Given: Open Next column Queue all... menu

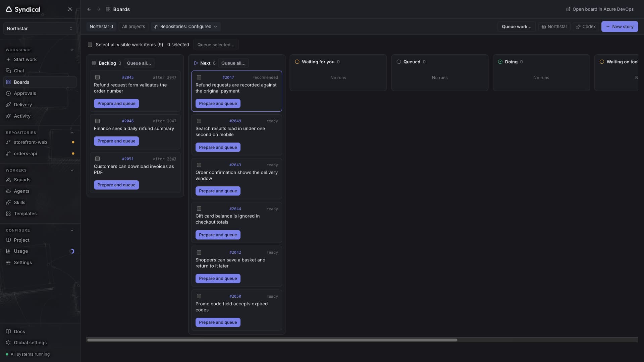Looking at the screenshot, I should click(x=233, y=63).
